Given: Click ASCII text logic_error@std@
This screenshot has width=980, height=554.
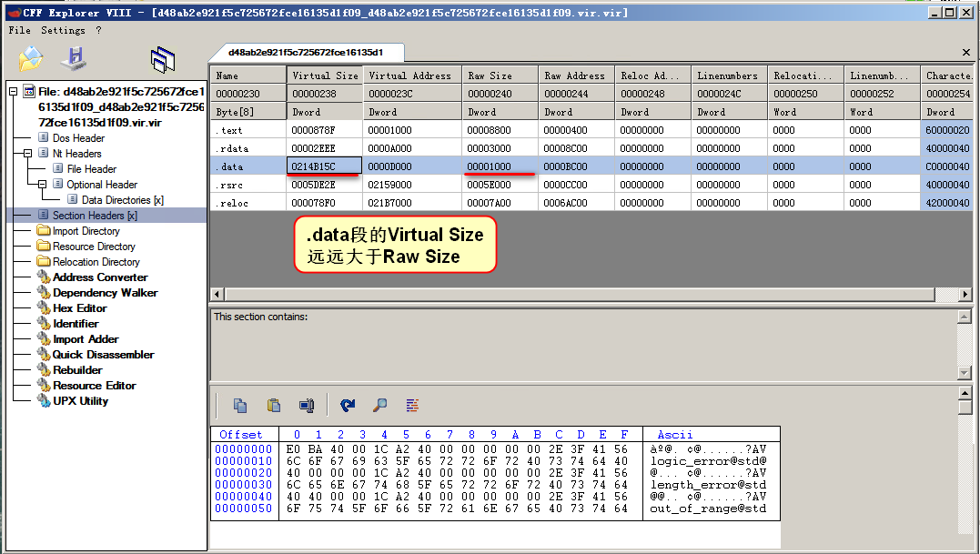Looking at the screenshot, I should tap(708, 461).
